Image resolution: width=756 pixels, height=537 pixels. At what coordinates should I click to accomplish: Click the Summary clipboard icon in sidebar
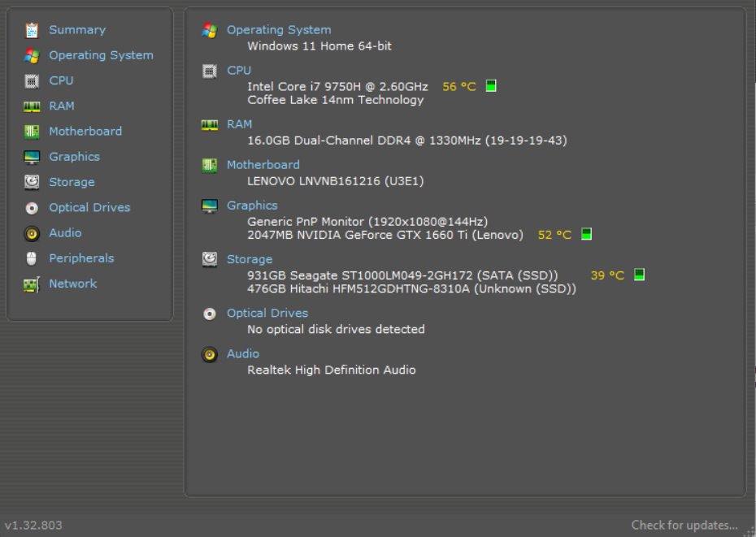coord(32,30)
